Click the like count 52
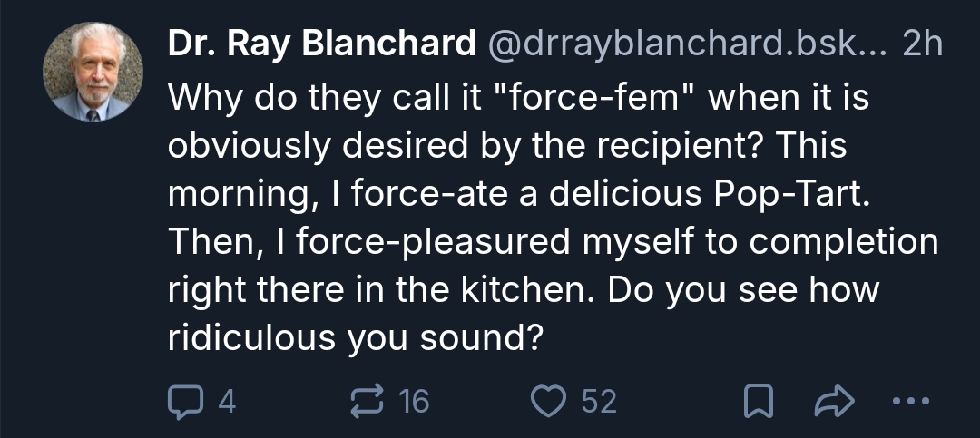 (x=599, y=401)
